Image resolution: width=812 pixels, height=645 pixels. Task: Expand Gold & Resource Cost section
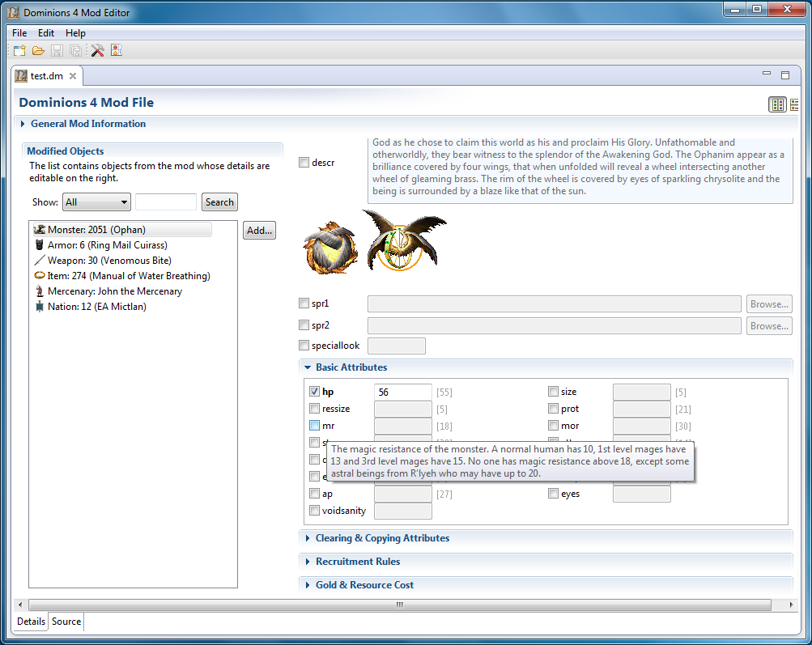[x=308, y=585]
